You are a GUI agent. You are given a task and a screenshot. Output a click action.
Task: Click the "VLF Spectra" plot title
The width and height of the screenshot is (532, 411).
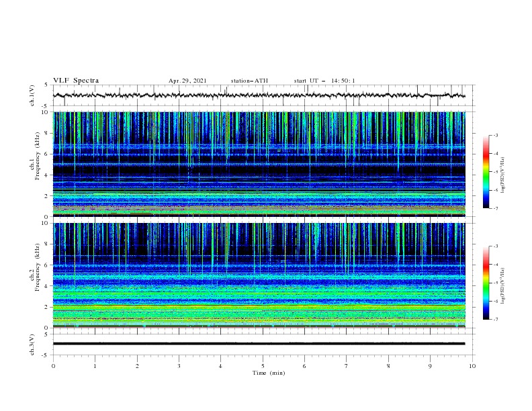[76, 81]
